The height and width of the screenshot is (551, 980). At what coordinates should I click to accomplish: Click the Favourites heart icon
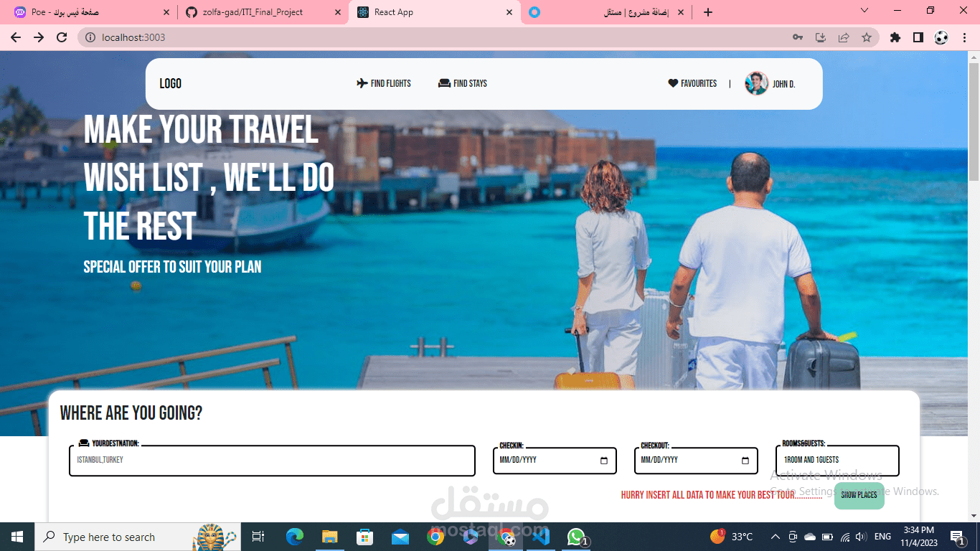(673, 83)
